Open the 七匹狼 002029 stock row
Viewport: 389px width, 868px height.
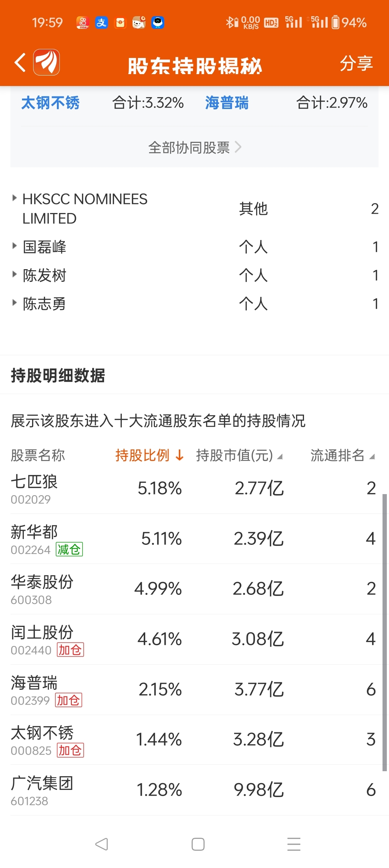pos(194,489)
